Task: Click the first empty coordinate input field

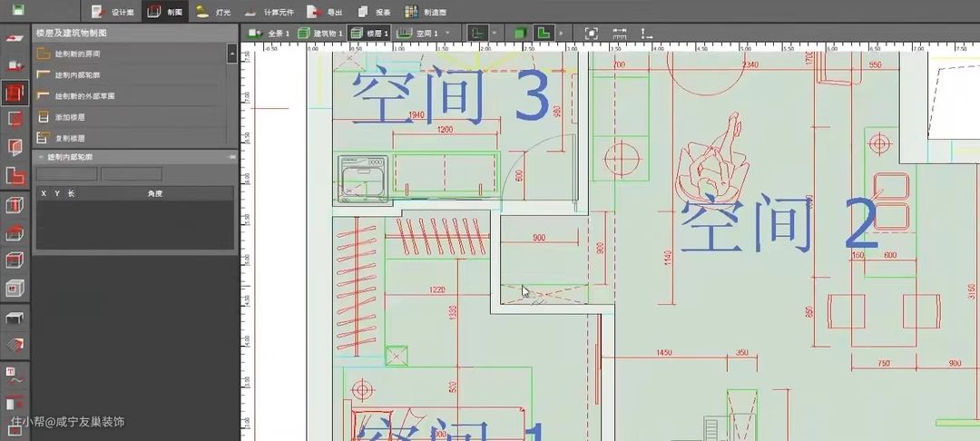Action: point(66,173)
